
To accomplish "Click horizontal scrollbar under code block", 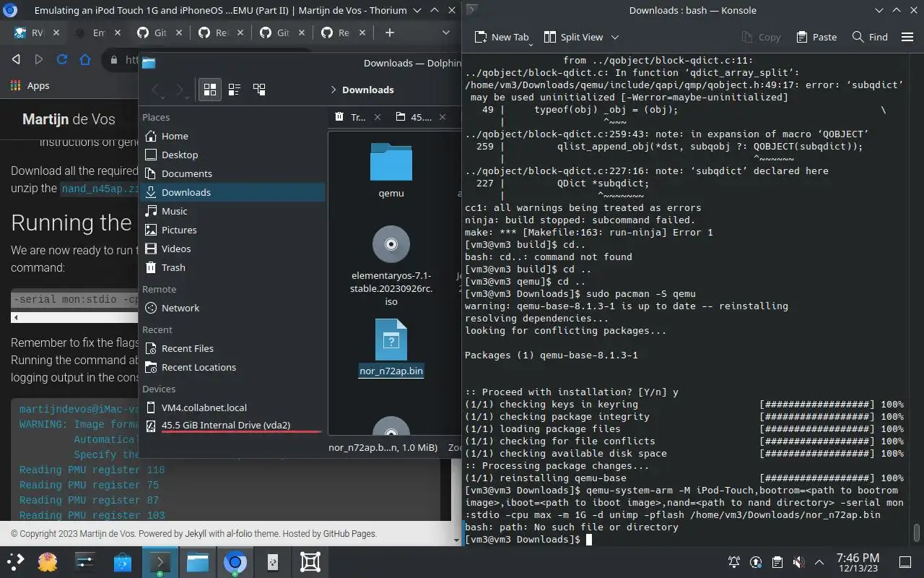I will (74, 317).
